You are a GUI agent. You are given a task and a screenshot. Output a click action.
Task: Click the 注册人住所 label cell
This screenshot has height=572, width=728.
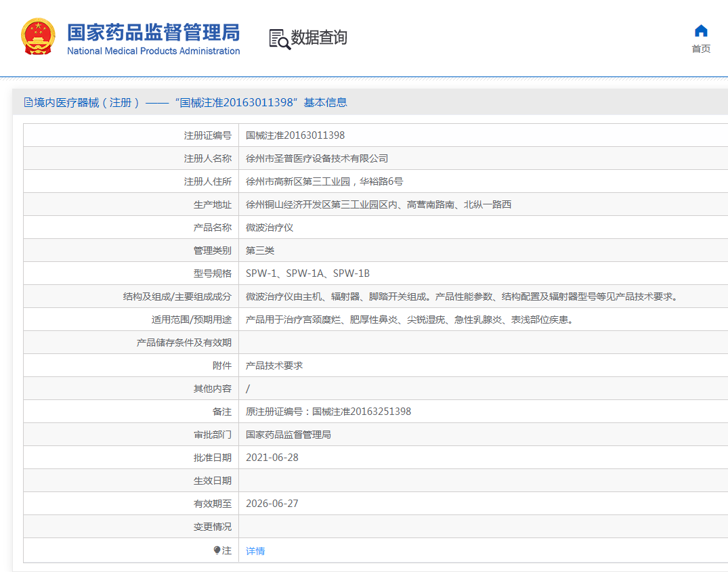[x=131, y=181]
